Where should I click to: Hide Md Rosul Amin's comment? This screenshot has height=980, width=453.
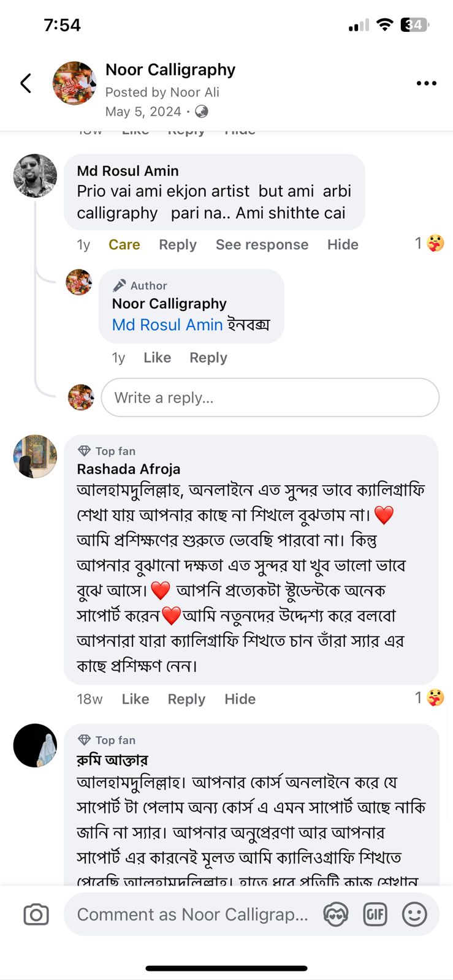[x=343, y=244]
